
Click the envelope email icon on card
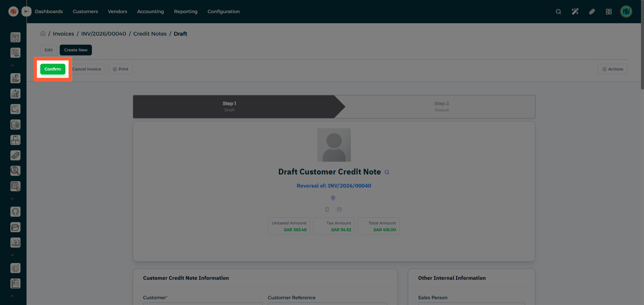coord(339,209)
